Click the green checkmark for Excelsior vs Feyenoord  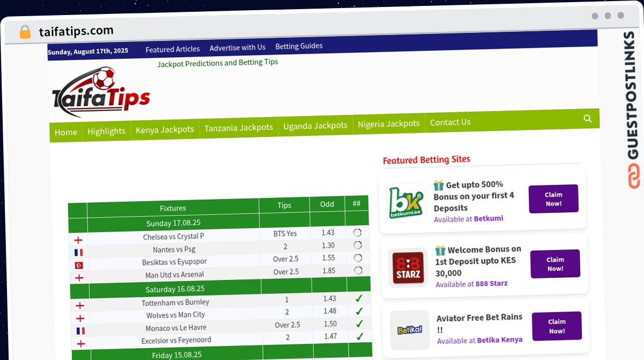(360, 336)
